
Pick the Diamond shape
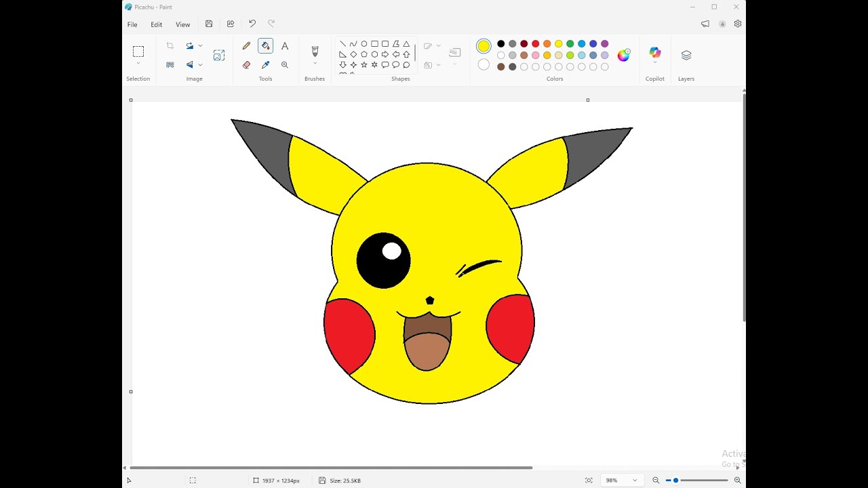pyautogui.click(x=353, y=54)
